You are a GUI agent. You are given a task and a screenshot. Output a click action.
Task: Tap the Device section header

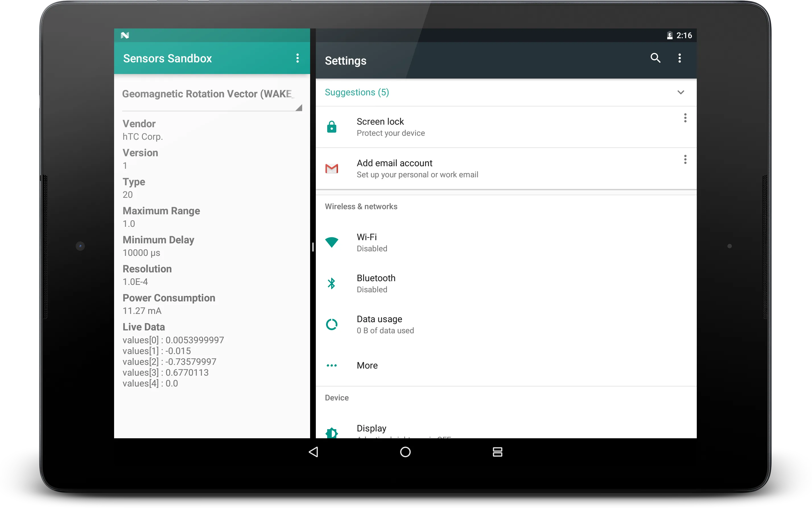click(337, 398)
